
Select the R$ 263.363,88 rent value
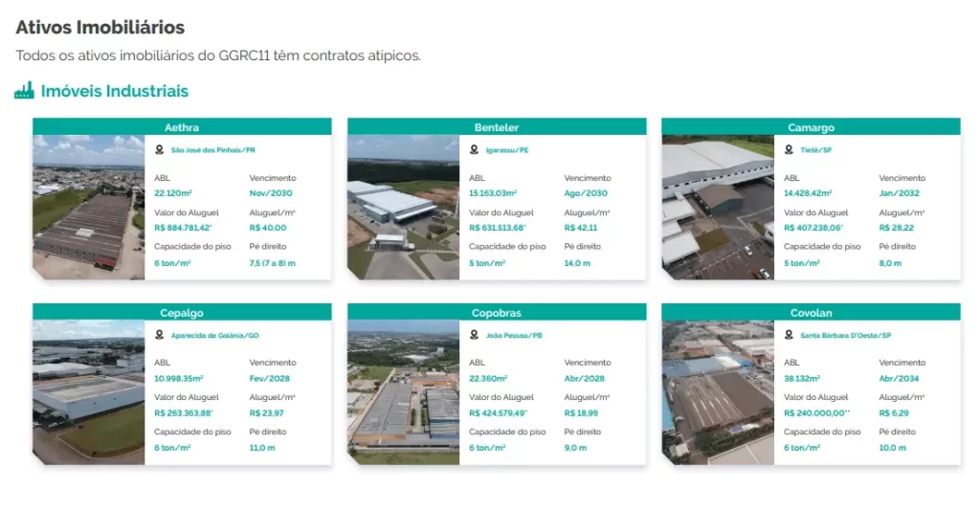[x=184, y=412]
